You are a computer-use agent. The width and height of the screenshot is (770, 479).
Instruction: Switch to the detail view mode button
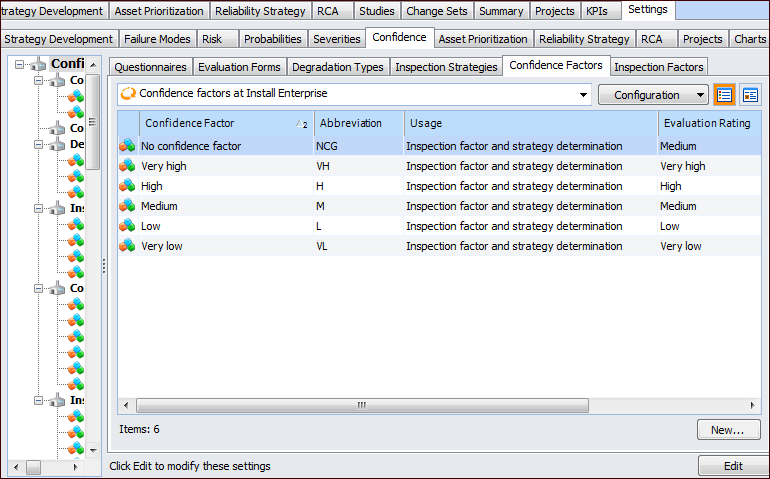click(749, 95)
